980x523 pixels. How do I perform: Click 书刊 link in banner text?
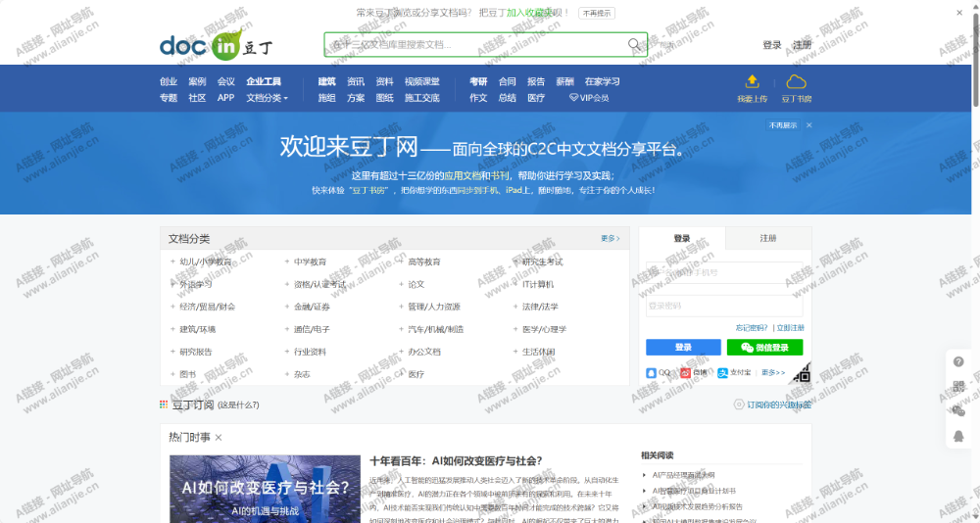[x=500, y=175]
